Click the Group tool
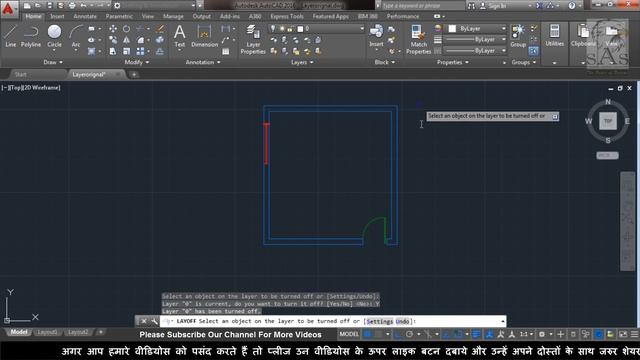This screenshot has width=640, height=360. [518, 36]
